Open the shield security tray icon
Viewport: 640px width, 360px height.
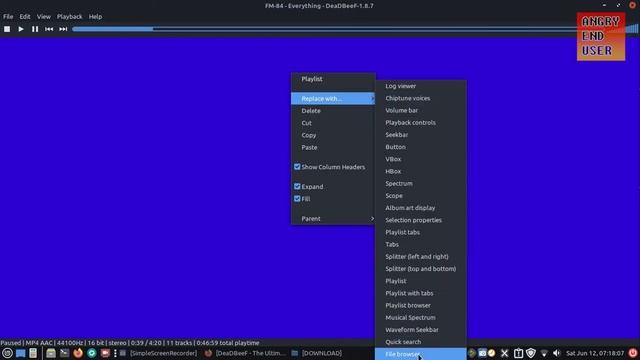click(x=531, y=353)
